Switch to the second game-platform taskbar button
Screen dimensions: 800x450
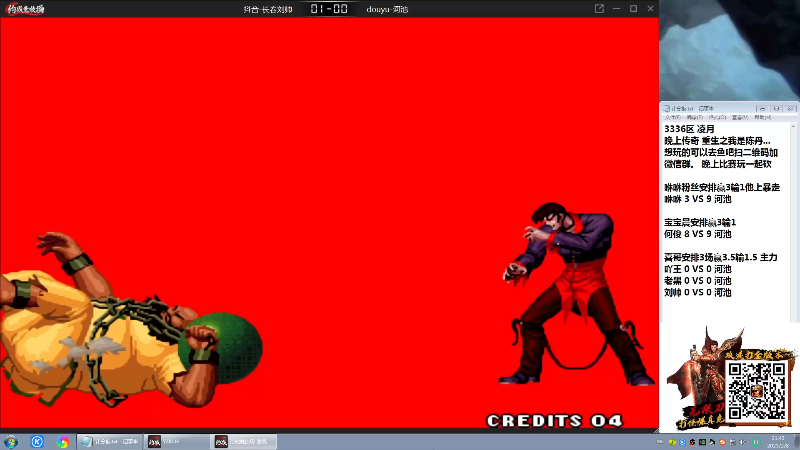coord(177,441)
